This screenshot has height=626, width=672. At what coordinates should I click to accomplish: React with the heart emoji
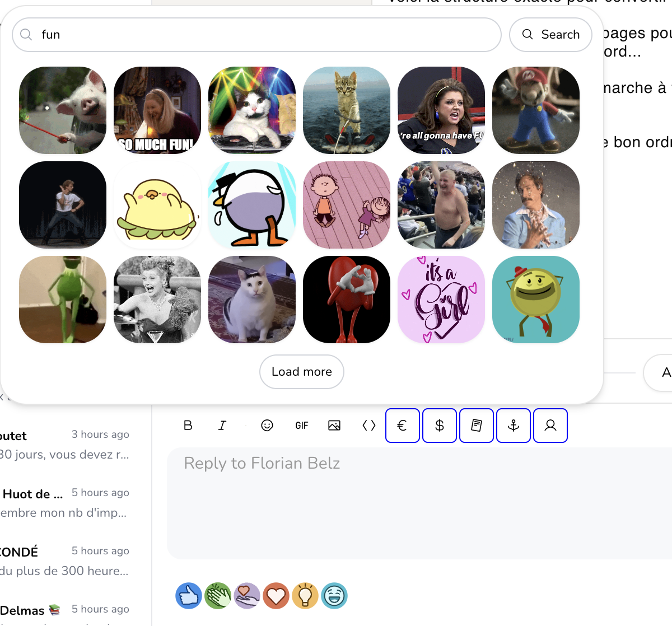[276, 596]
